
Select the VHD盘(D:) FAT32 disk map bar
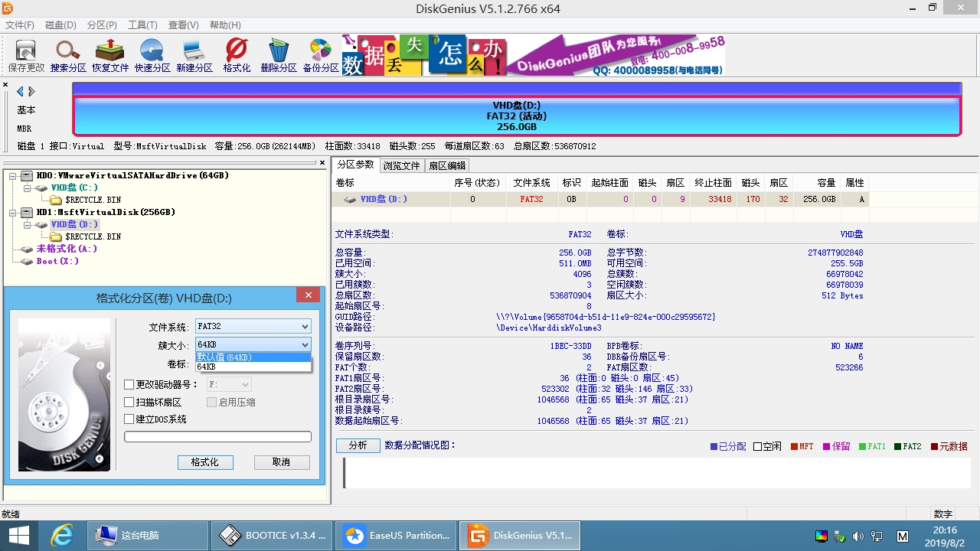[517, 116]
